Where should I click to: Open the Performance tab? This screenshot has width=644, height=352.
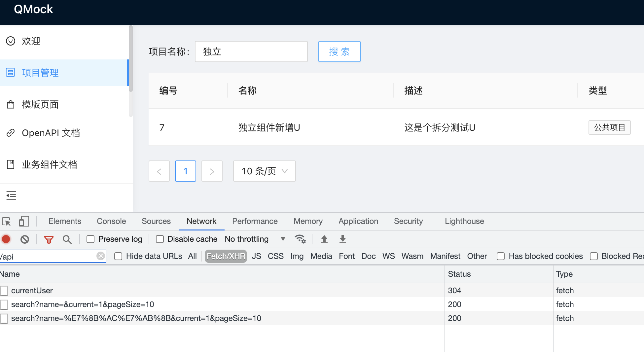pos(255,221)
